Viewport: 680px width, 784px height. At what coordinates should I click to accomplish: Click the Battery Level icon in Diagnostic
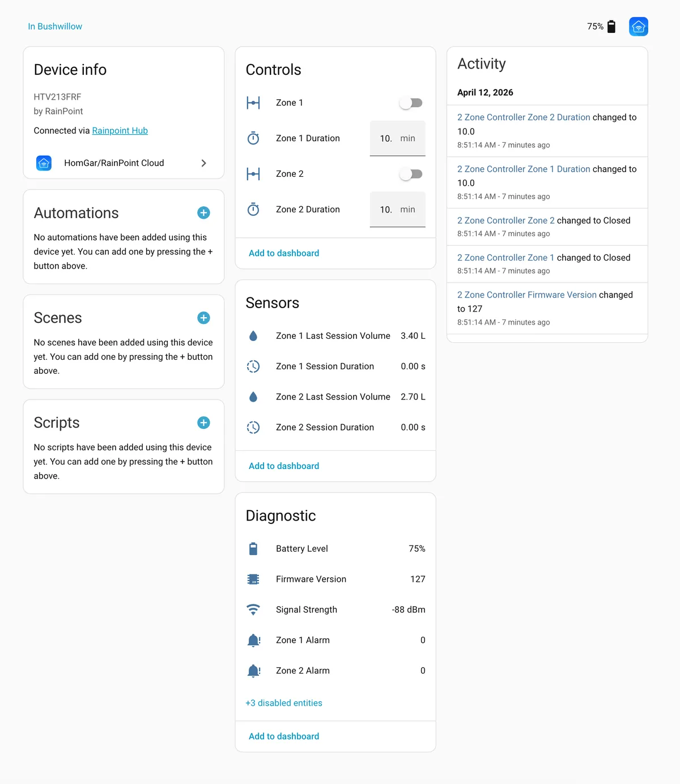(x=253, y=549)
